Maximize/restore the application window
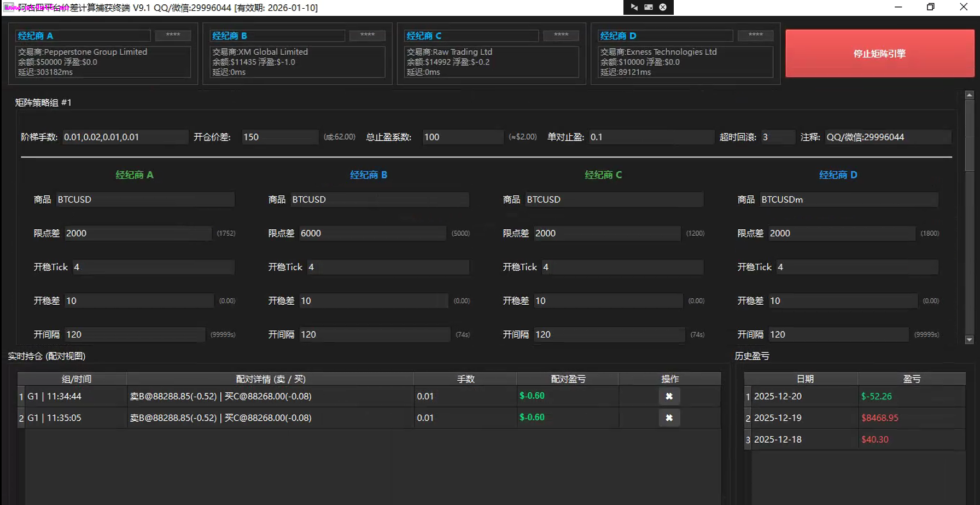This screenshot has width=980, height=505. pyautogui.click(x=930, y=7)
